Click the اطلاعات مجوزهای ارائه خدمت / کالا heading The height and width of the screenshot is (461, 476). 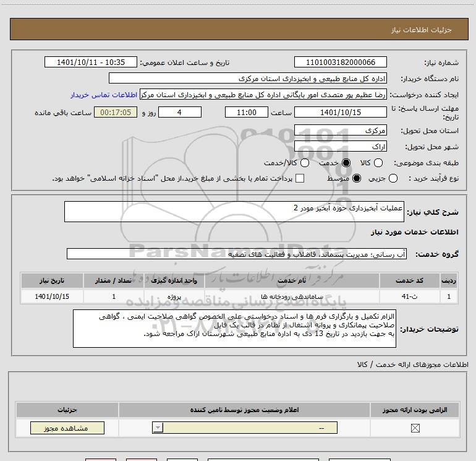point(413,364)
